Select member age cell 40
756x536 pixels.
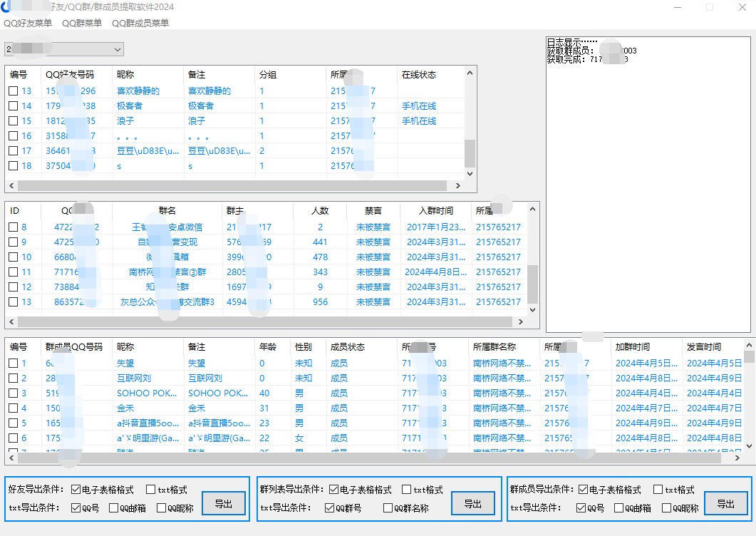pyautogui.click(x=264, y=393)
